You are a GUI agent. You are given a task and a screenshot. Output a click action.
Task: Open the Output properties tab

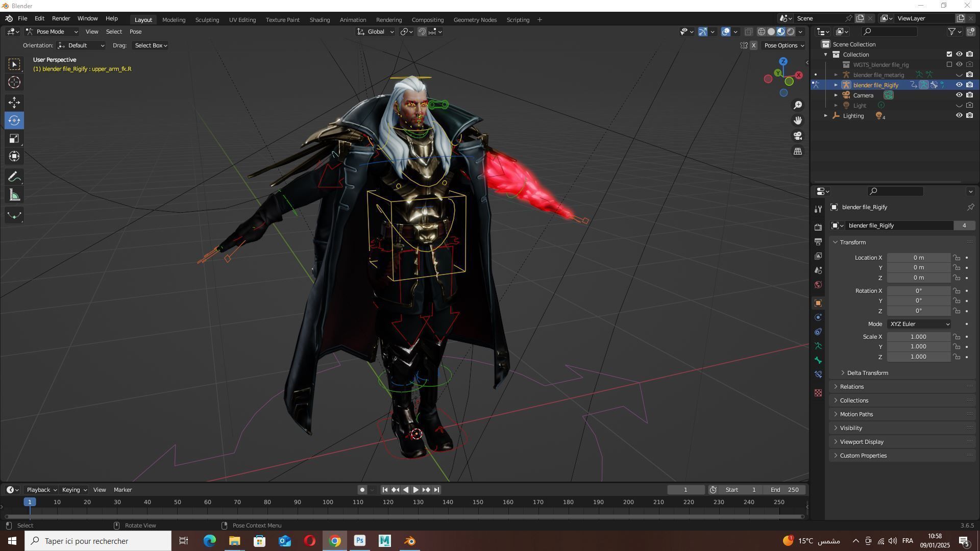(x=818, y=241)
